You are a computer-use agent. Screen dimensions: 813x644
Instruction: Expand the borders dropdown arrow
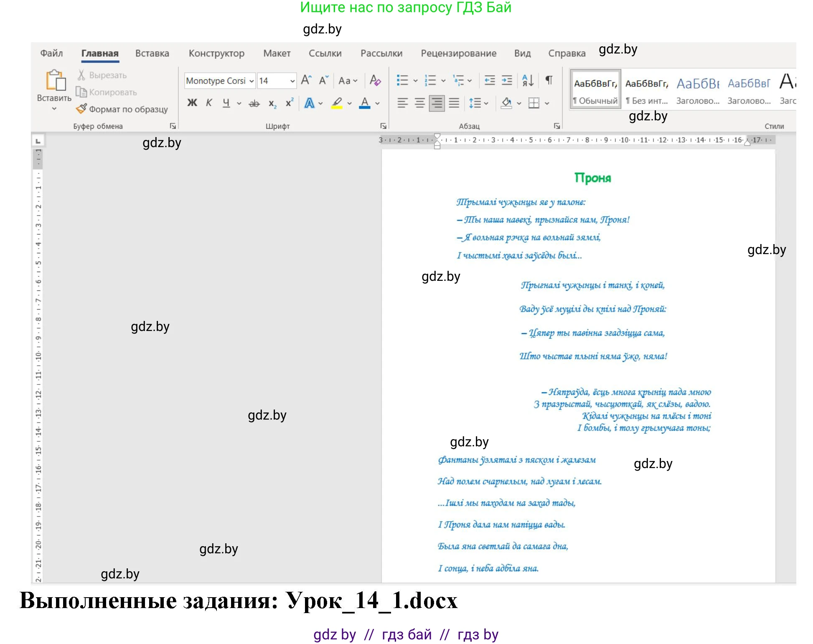546,103
